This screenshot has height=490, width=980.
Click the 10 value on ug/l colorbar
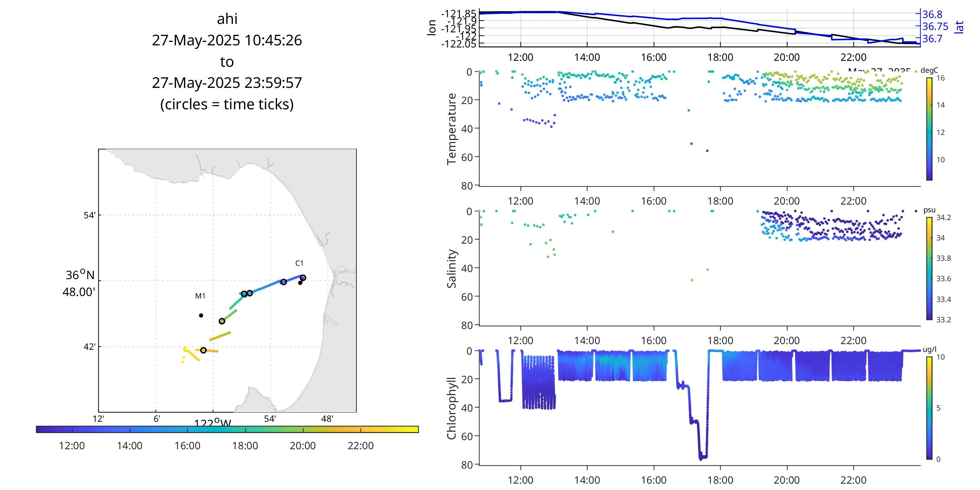tap(940, 357)
